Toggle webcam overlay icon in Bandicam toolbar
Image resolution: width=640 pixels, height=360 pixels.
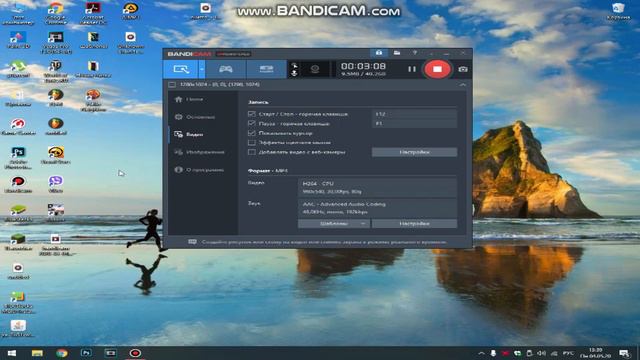(315, 69)
